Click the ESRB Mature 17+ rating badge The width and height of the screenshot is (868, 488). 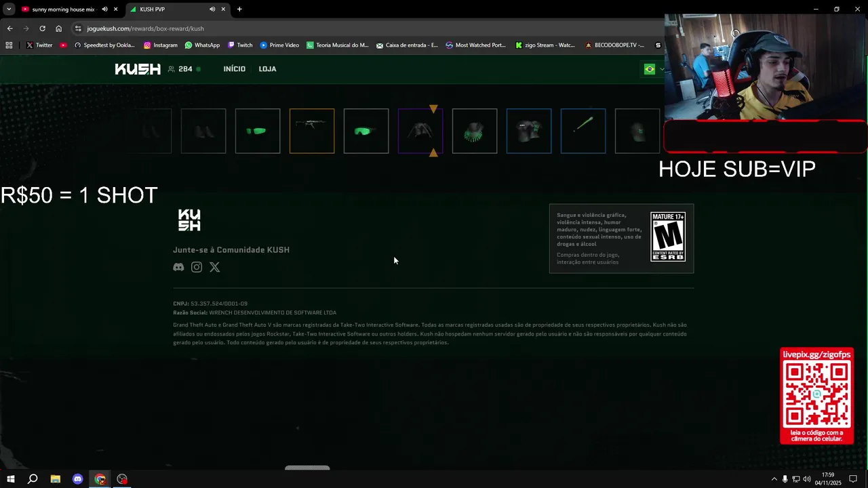click(668, 237)
